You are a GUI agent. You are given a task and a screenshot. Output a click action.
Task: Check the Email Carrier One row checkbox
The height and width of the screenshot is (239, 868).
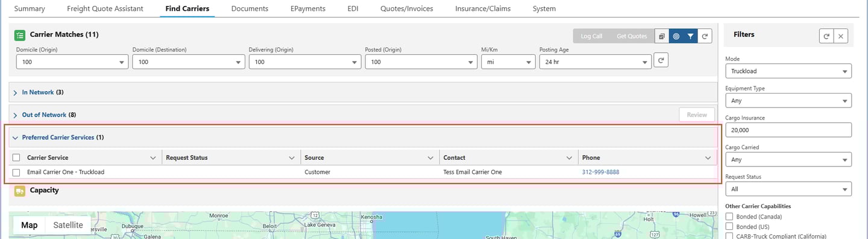click(x=16, y=173)
